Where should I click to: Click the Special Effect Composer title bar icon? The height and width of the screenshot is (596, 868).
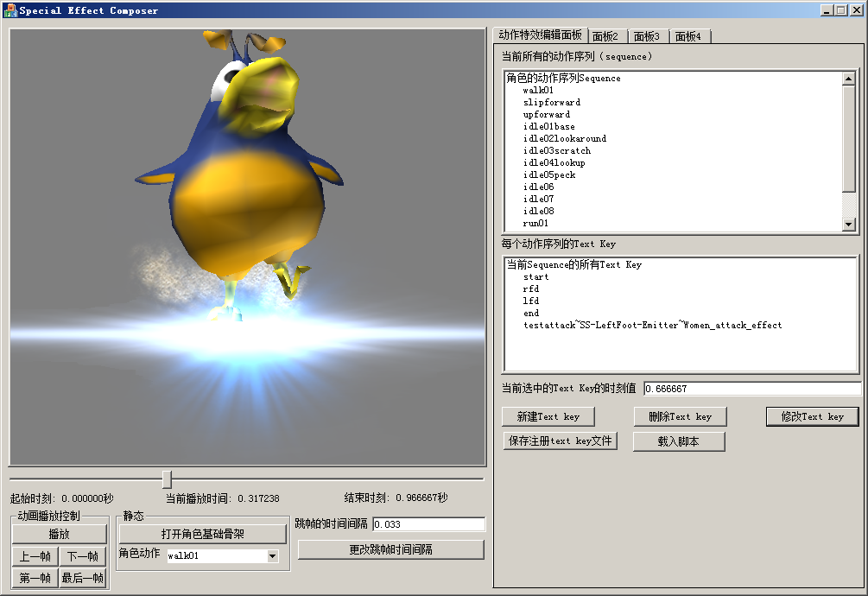[10, 10]
